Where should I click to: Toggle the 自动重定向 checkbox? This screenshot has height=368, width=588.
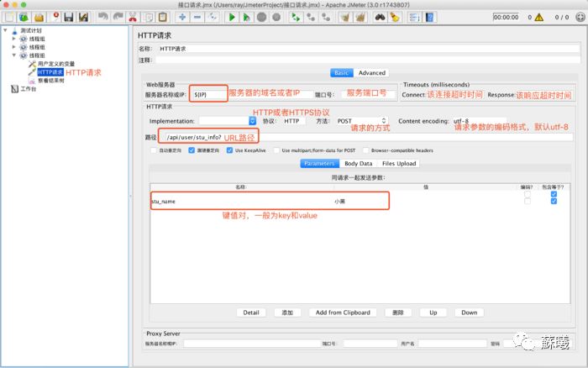coord(154,150)
